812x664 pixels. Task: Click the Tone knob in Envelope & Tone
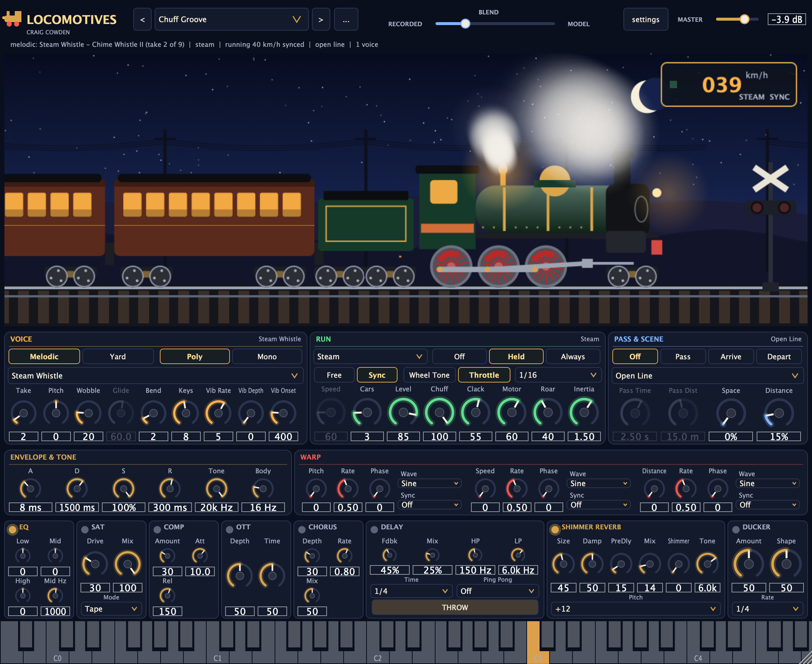click(x=216, y=489)
